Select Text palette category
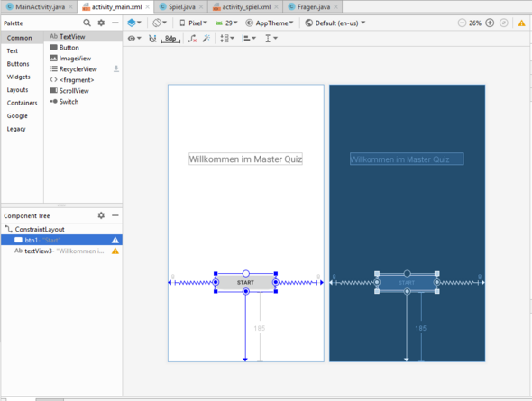The height and width of the screenshot is (401, 532). (23, 50)
